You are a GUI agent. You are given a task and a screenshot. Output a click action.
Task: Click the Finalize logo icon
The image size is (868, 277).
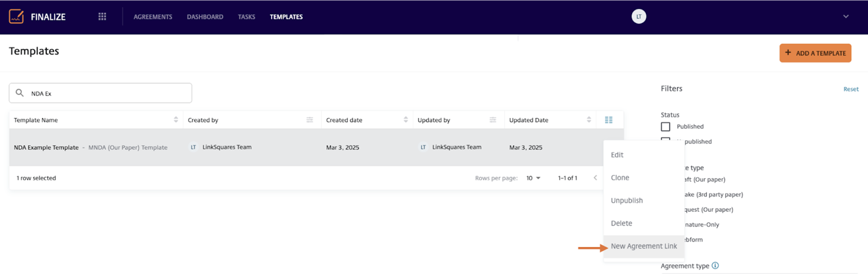point(16,17)
